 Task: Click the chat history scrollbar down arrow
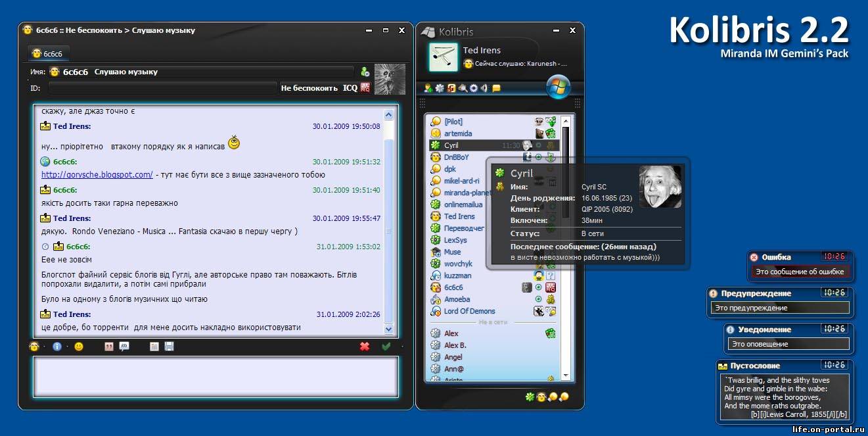pos(388,329)
